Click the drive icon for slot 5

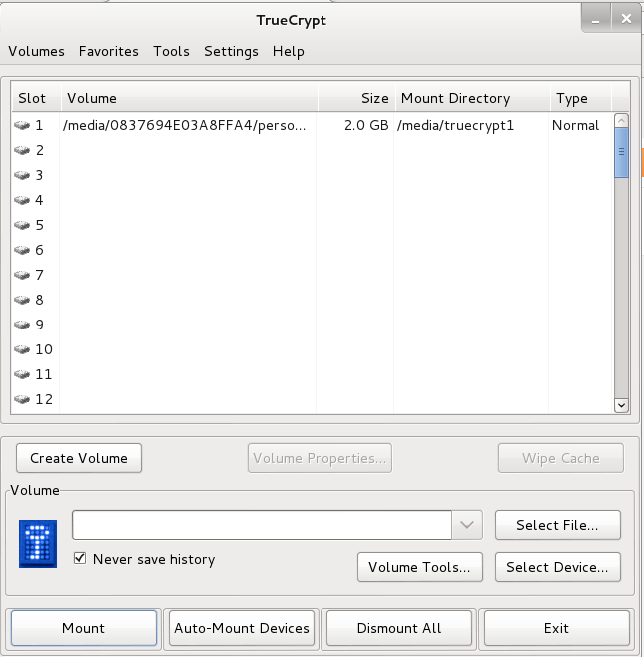tap(22, 225)
